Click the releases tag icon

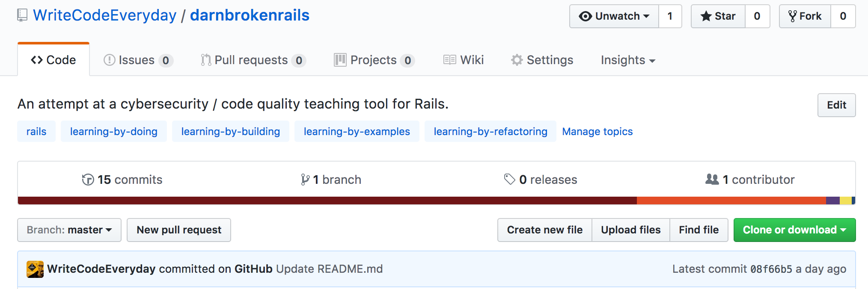pos(509,179)
